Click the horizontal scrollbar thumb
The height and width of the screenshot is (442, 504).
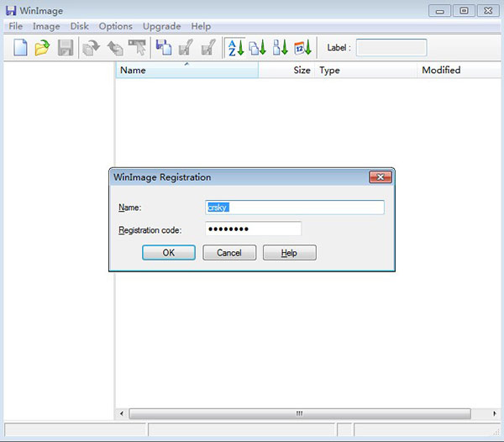click(x=300, y=413)
